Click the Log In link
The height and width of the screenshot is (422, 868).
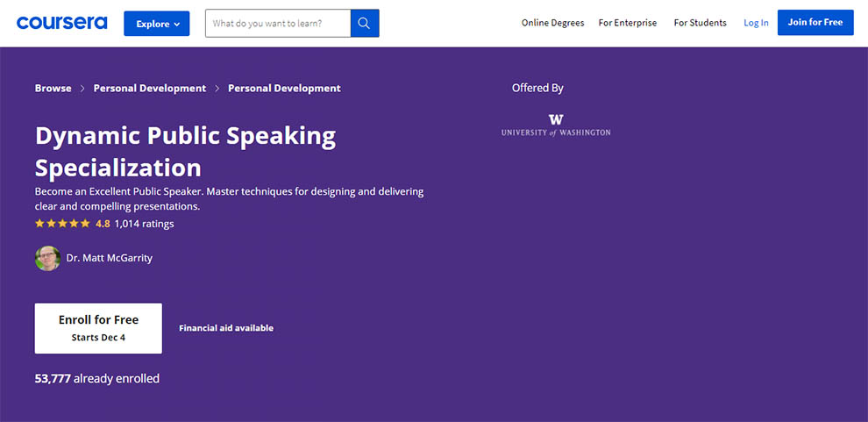756,23
